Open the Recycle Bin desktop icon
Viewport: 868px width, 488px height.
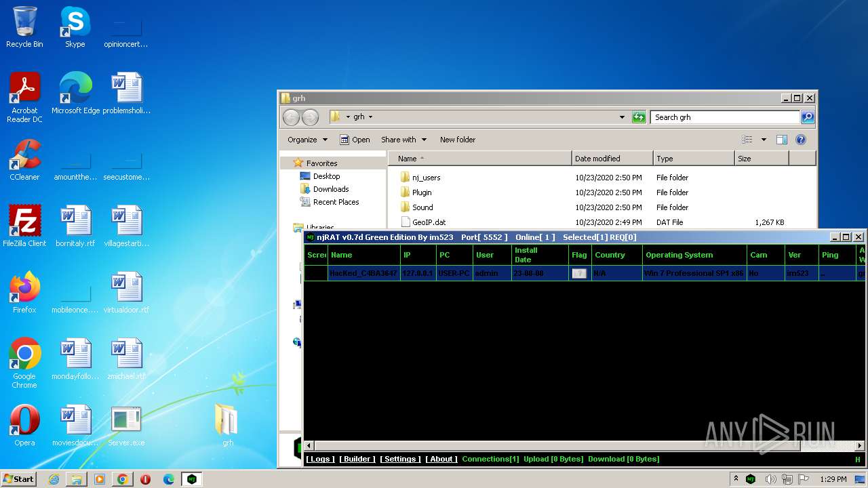click(x=24, y=27)
